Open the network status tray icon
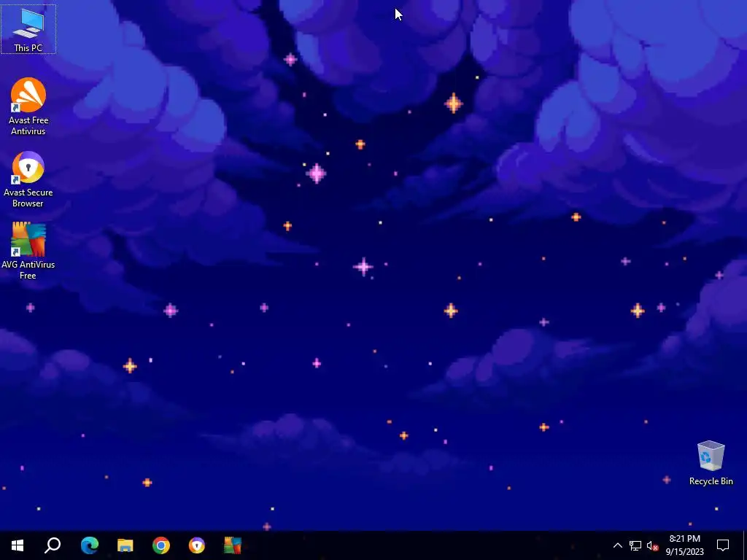 coord(635,545)
